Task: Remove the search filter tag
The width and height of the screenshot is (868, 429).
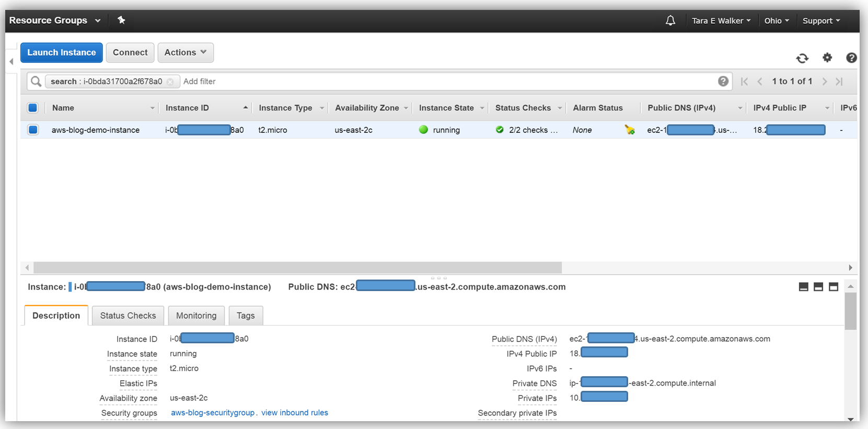Action: pyautogui.click(x=170, y=82)
